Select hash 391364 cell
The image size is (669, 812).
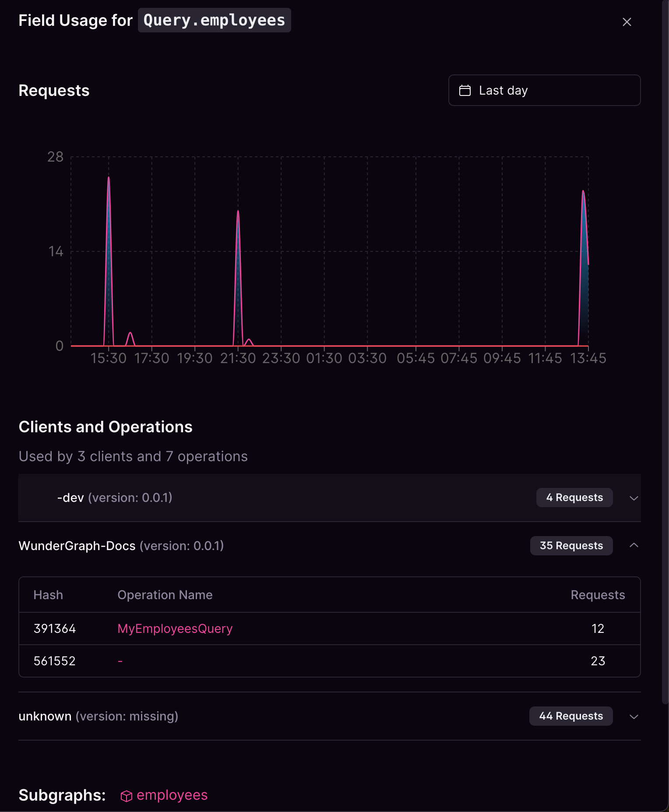coord(55,628)
